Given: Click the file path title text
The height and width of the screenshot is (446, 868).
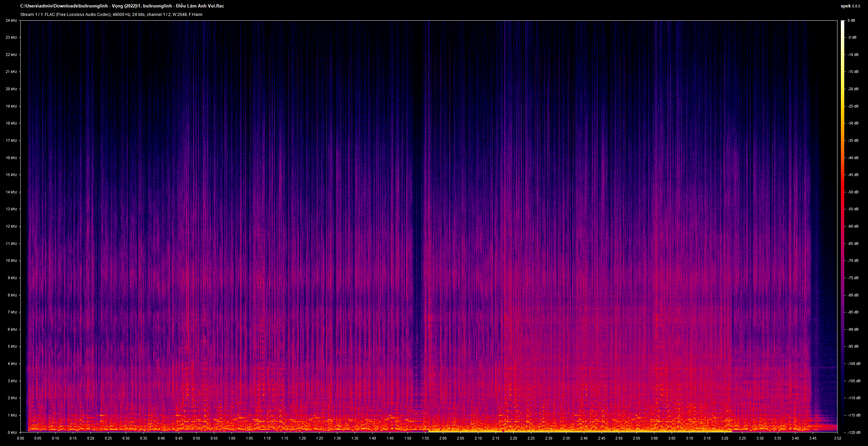Looking at the screenshot, I should [x=122, y=6].
